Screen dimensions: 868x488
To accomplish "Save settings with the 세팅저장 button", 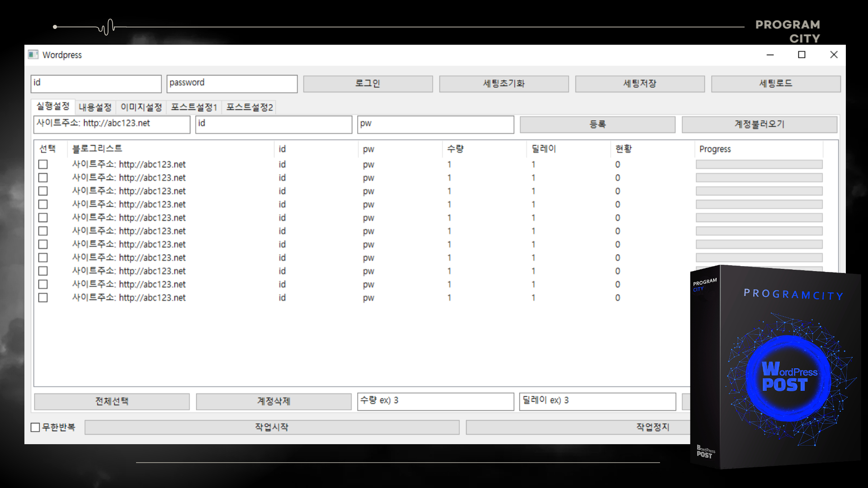I will point(640,84).
